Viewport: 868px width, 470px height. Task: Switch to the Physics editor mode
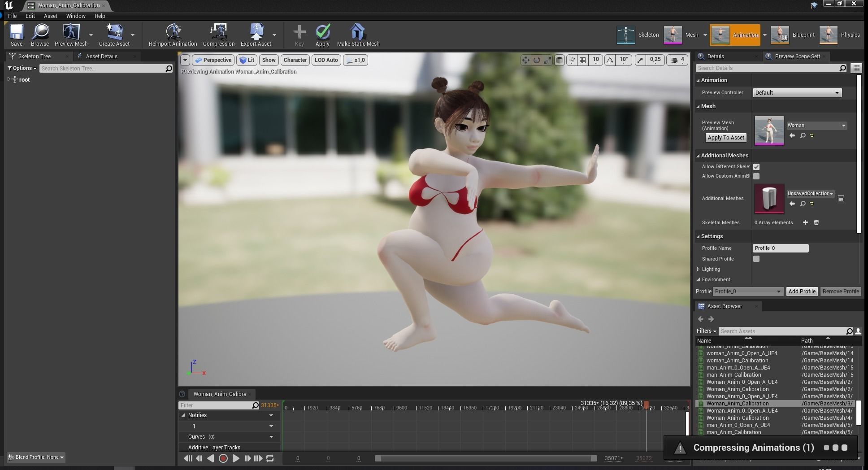840,35
